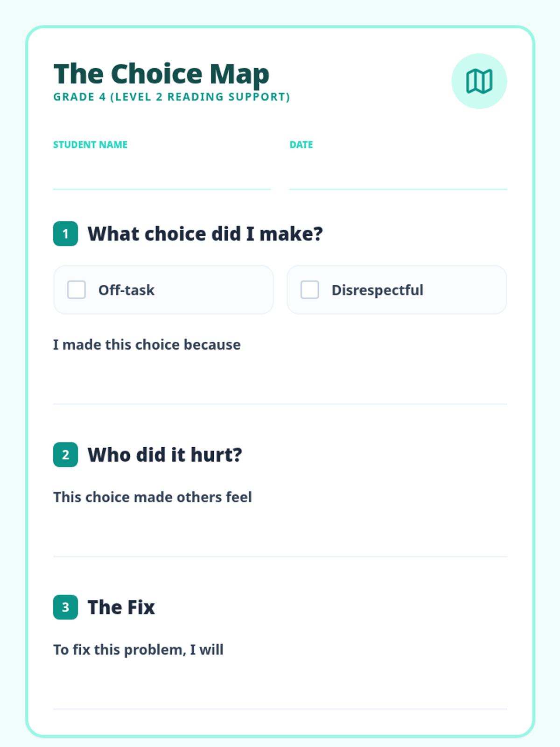Screen dimensions: 560x747
Task: Select the Off-task option card
Action: (x=163, y=289)
